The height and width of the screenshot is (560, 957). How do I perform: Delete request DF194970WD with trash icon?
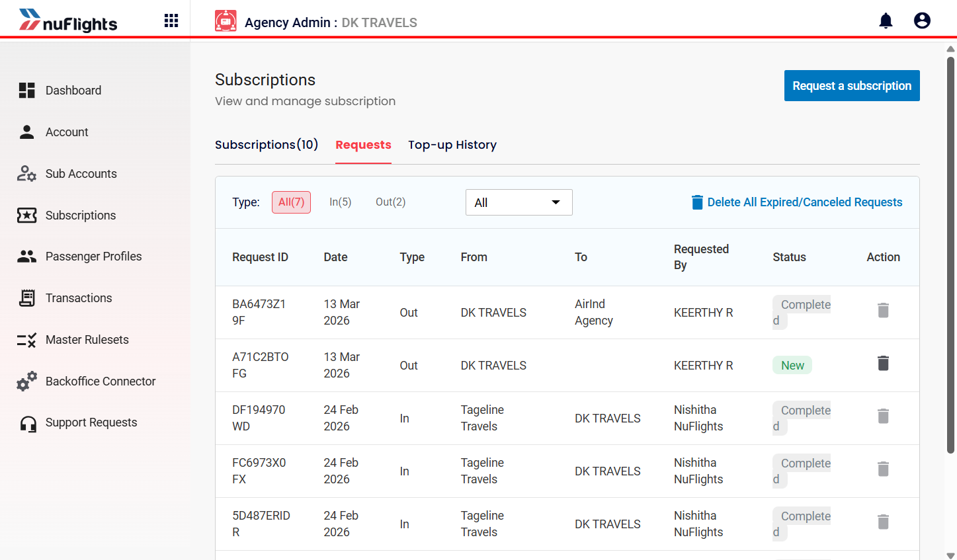coord(883,416)
